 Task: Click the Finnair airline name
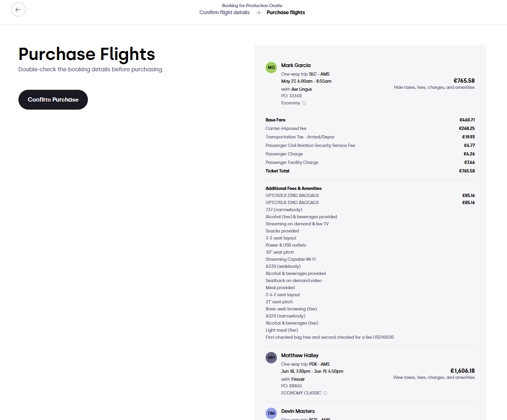tap(298, 379)
